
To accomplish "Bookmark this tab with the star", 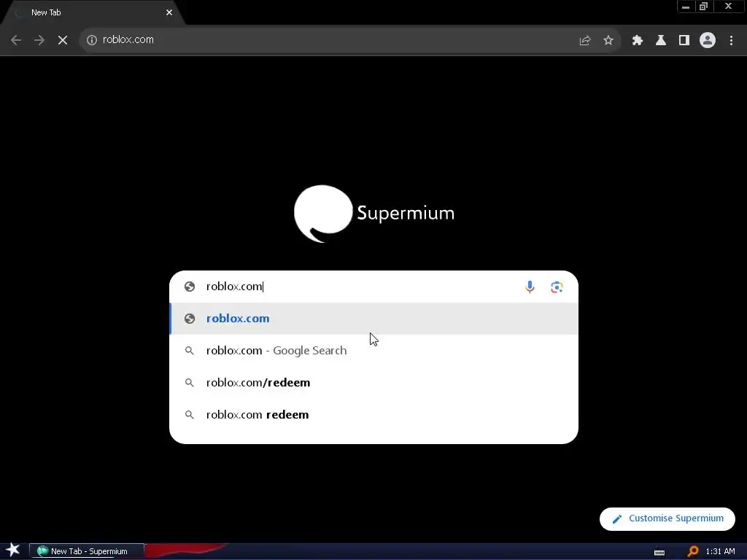I will (608, 41).
